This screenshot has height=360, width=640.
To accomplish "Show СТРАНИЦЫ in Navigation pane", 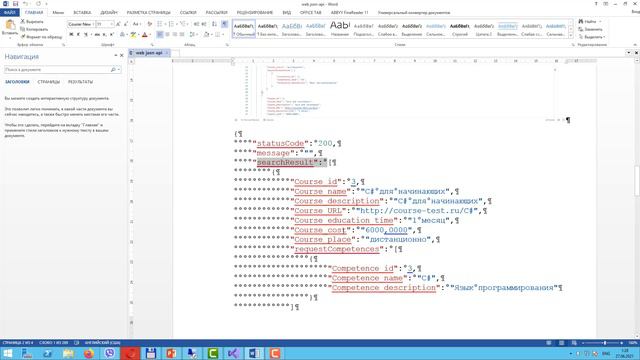I will click(x=49, y=82).
